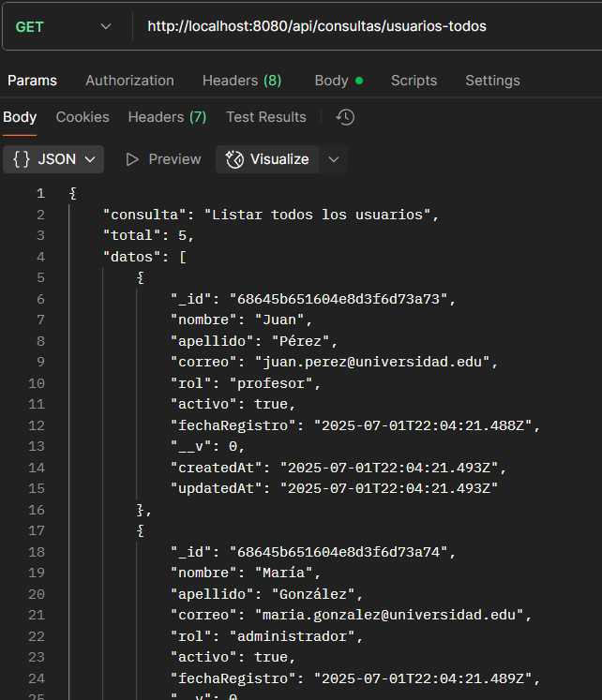The height and width of the screenshot is (700, 602).
Task: Expand the Visualize options chevron
Action: tap(334, 159)
